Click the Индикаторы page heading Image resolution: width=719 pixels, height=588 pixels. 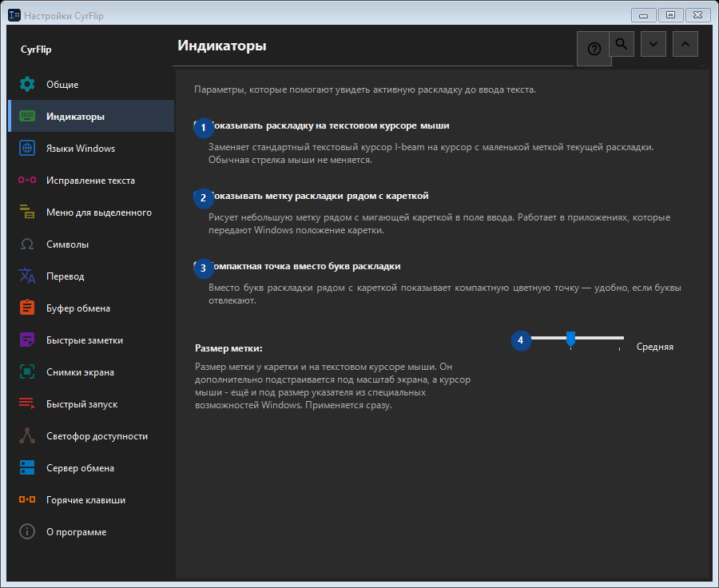click(222, 46)
